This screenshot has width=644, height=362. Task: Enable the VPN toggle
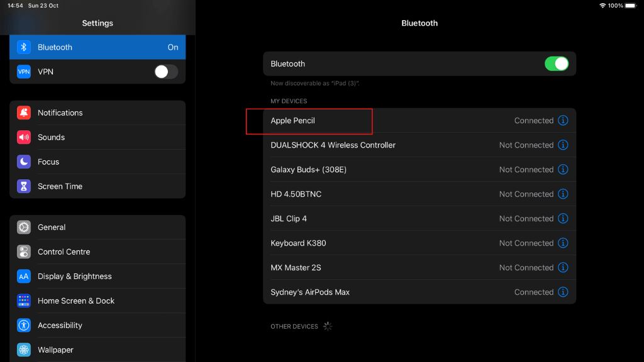click(166, 72)
